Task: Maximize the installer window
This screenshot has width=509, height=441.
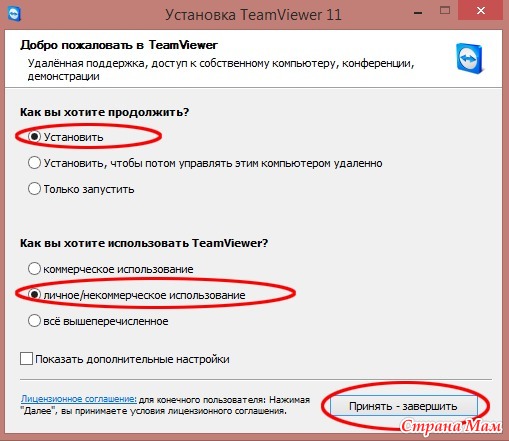Action: 445,11
